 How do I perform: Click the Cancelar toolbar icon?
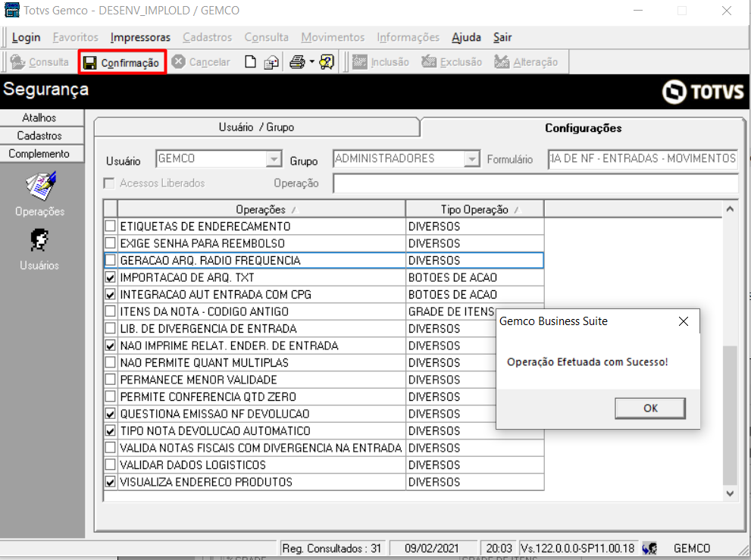179,62
